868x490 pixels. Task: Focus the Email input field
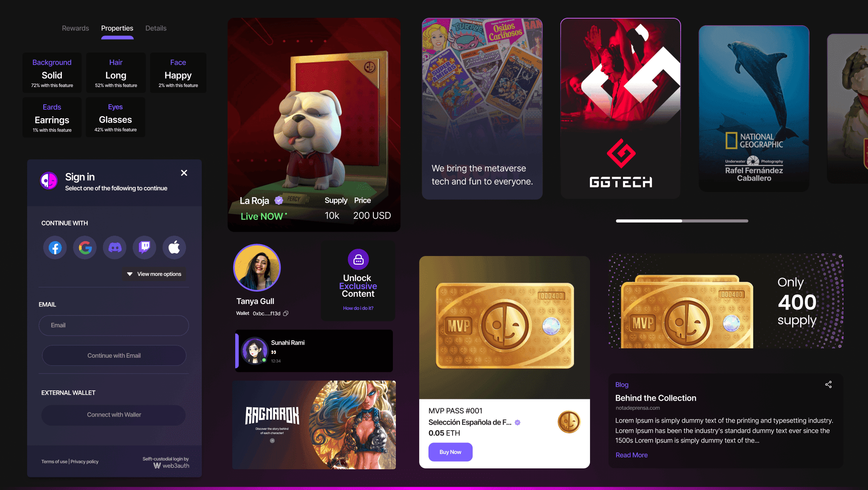point(114,326)
